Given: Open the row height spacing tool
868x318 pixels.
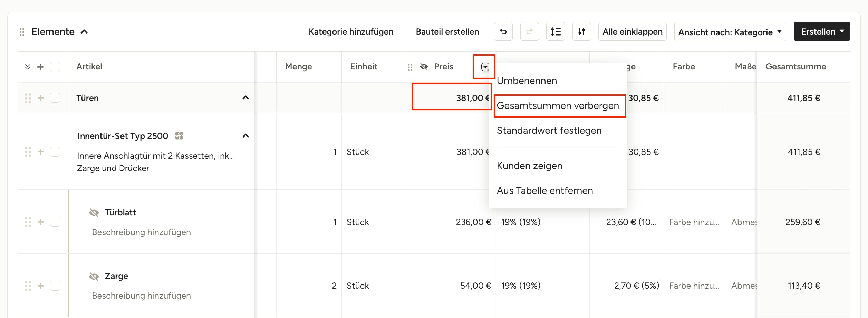Looking at the screenshot, I should (x=555, y=32).
